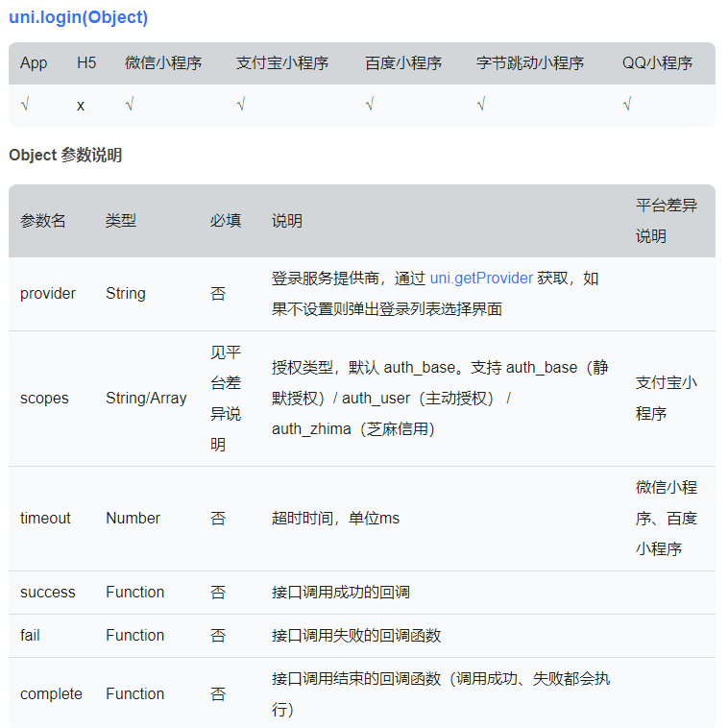Follow the uni.getProvider link
The height and width of the screenshot is (728, 728).
481,279
